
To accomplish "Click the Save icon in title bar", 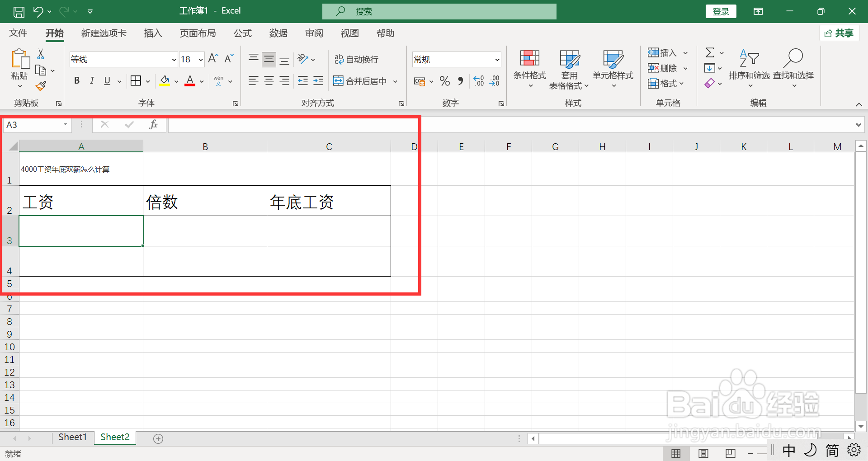I will 19,11.
